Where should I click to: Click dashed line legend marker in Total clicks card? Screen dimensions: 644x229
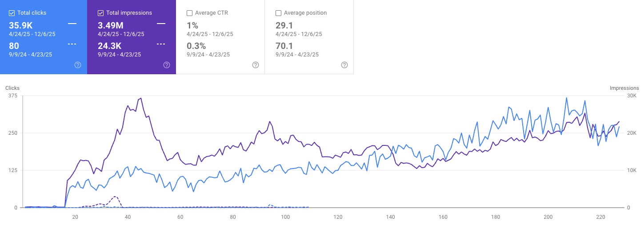click(72, 44)
